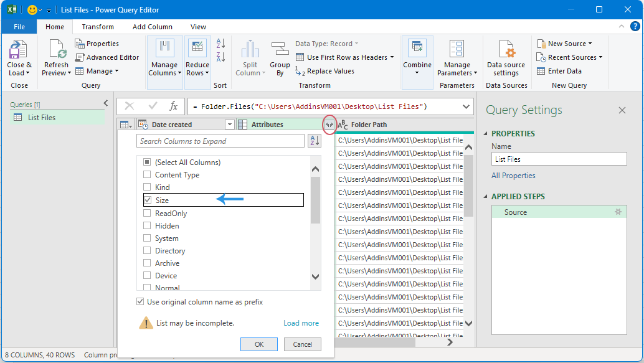Collapse the ribbon

pyautogui.click(x=622, y=26)
